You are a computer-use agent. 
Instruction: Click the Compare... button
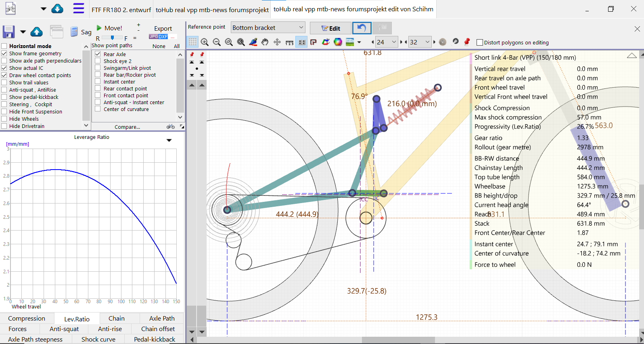[127, 127]
